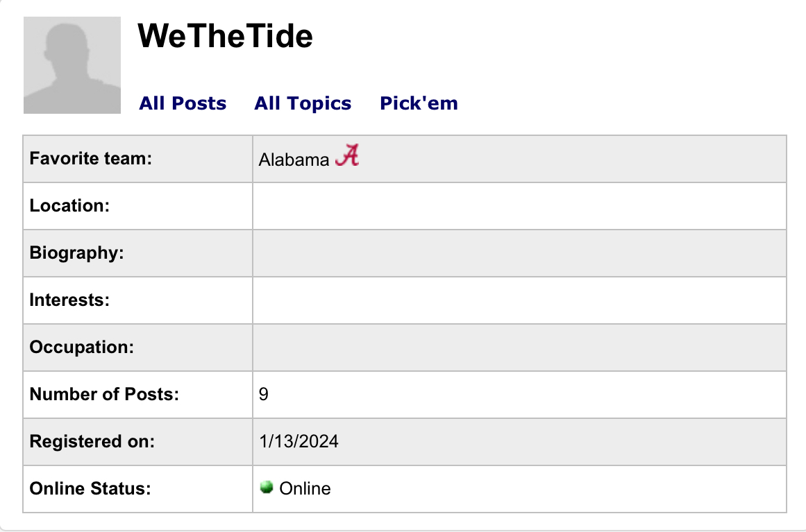This screenshot has width=806, height=532.
Task: Click the green online status dot
Action: click(x=267, y=488)
